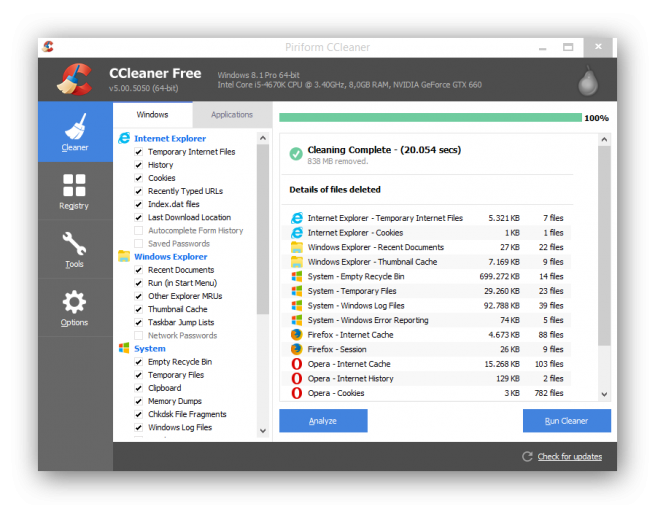
Task: Click the refresh icon next to Check for updates
Action: 527,456
